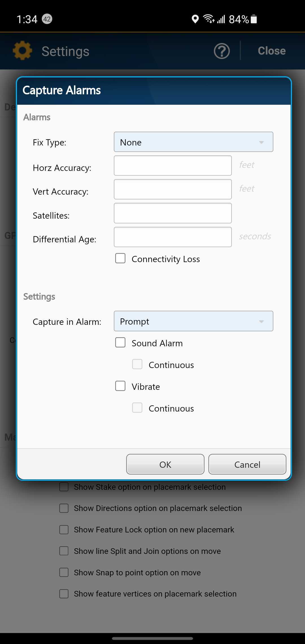Enable the Connectivity Loss checkbox

120,258
